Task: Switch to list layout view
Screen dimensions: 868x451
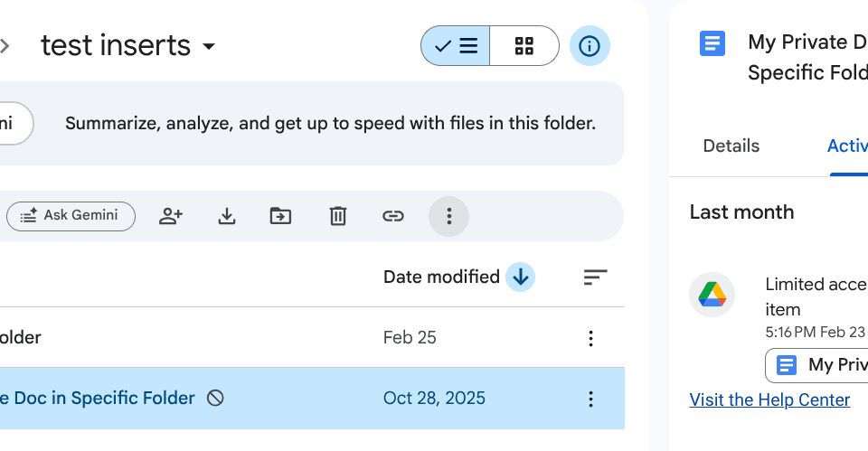Action: (x=456, y=46)
